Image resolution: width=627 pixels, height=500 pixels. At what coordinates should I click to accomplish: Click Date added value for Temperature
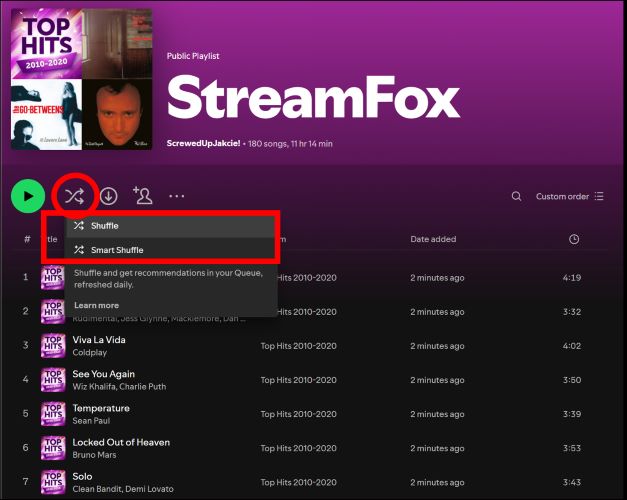point(437,414)
